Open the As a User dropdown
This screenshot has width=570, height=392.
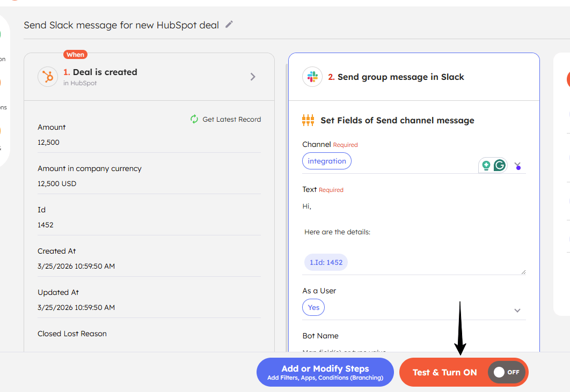click(x=517, y=310)
